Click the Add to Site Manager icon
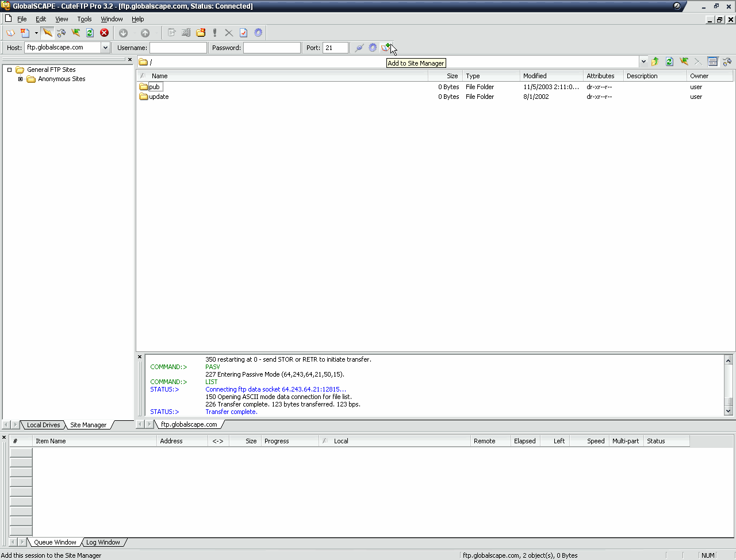Screen dimensions: 736x560 coord(386,48)
